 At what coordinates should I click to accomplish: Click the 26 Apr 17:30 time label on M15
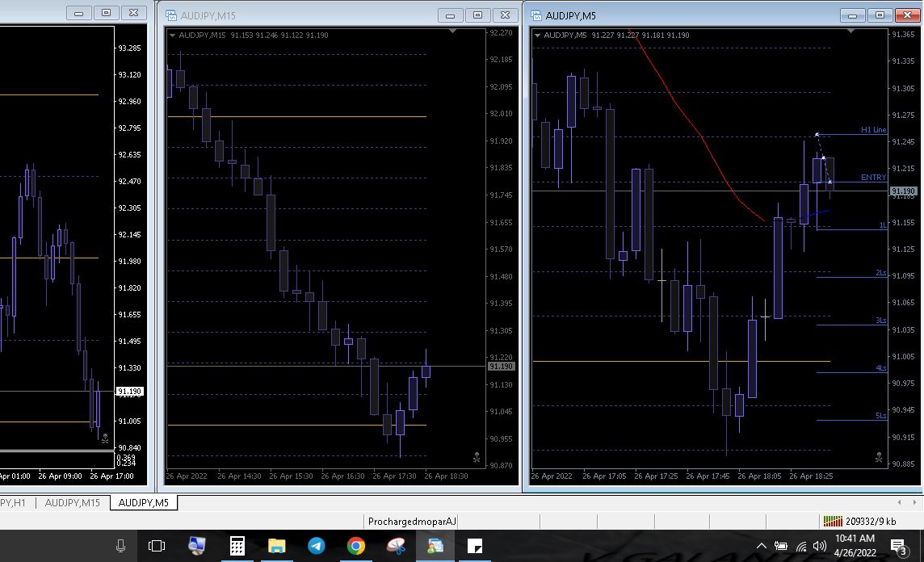pyautogui.click(x=394, y=476)
